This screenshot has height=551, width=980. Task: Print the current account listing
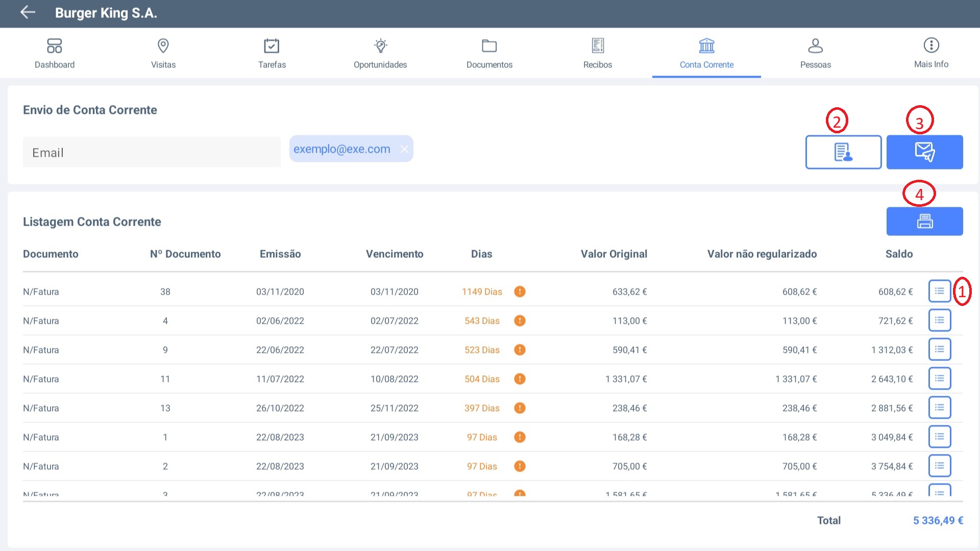(x=924, y=221)
